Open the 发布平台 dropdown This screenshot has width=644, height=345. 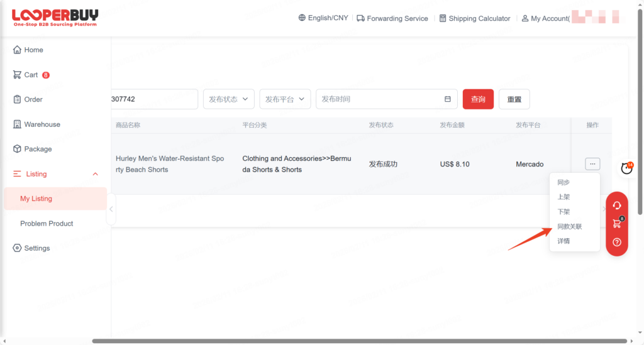tap(285, 99)
